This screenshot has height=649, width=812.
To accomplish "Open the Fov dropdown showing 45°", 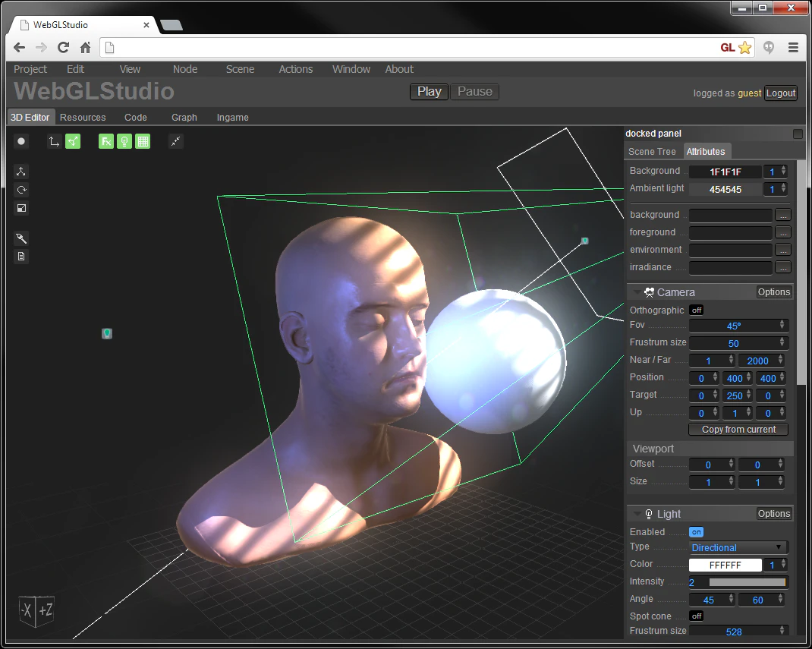I will click(738, 325).
